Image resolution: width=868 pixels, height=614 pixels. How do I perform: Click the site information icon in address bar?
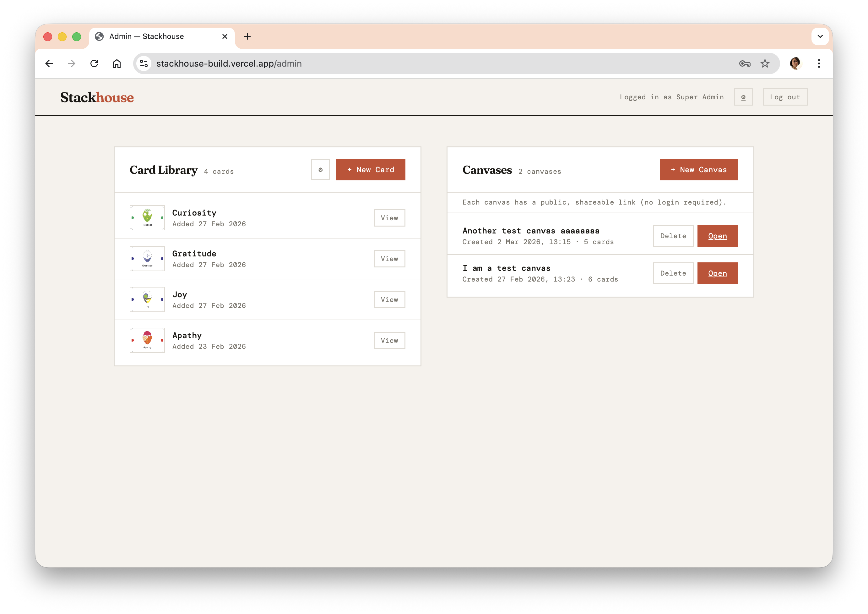pyautogui.click(x=144, y=63)
